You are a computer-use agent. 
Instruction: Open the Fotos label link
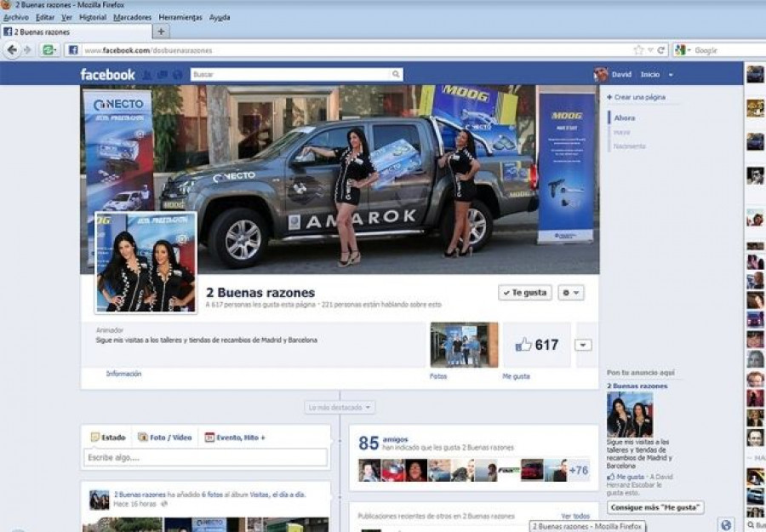(438, 376)
